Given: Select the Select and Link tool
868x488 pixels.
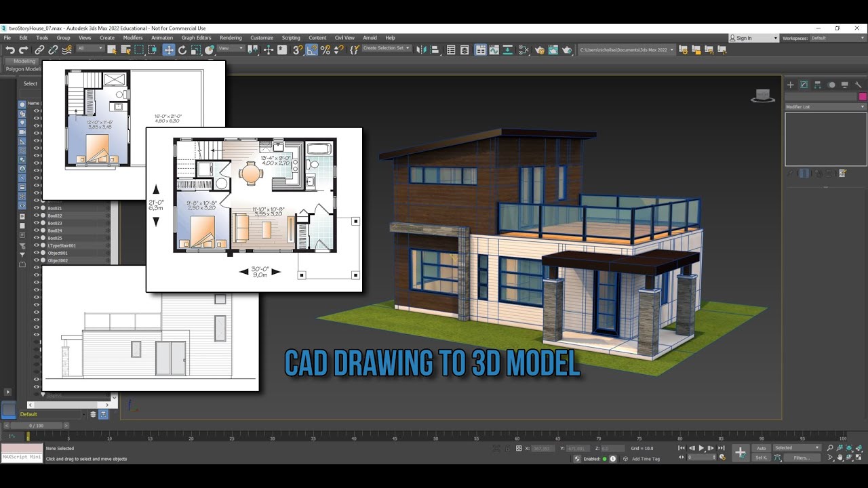Looking at the screenshot, I should [39, 49].
